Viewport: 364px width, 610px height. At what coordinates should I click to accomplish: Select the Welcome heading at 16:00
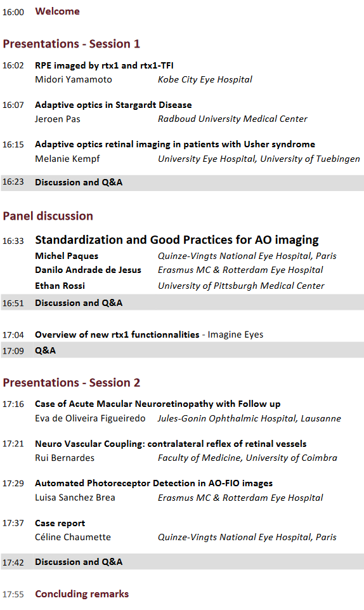pos(57,11)
